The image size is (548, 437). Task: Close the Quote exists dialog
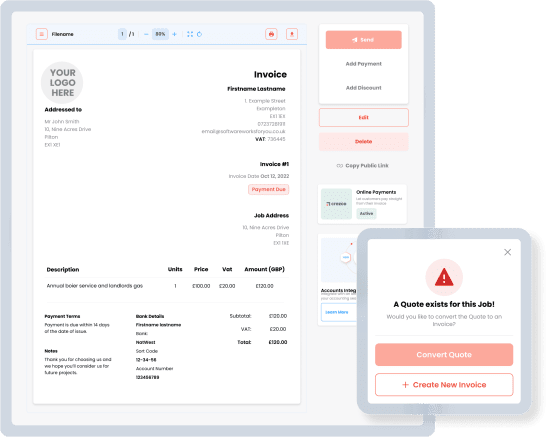click(507, 252)
